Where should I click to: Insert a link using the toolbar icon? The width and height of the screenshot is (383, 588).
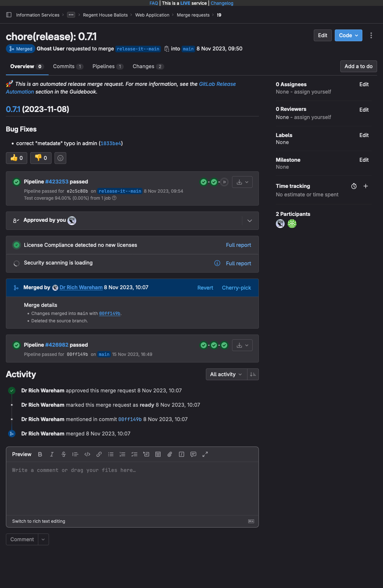99,454
